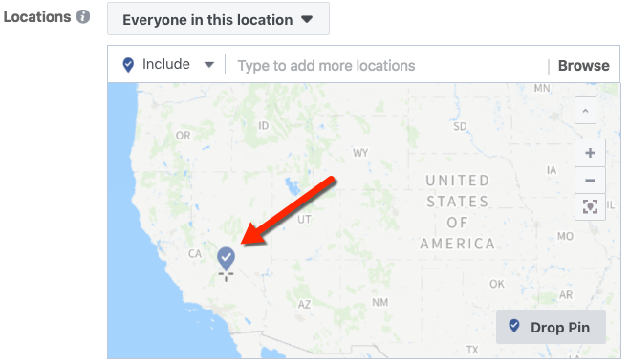The height and width of the screenshot is (364, 629).
Task: Click the United States of America label
Action: tap(458, 212)
